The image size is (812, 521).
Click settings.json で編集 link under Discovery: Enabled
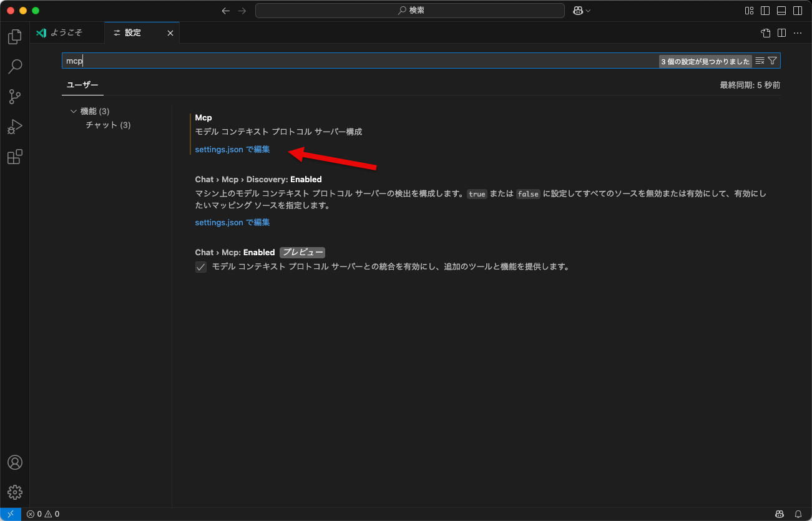232,222
